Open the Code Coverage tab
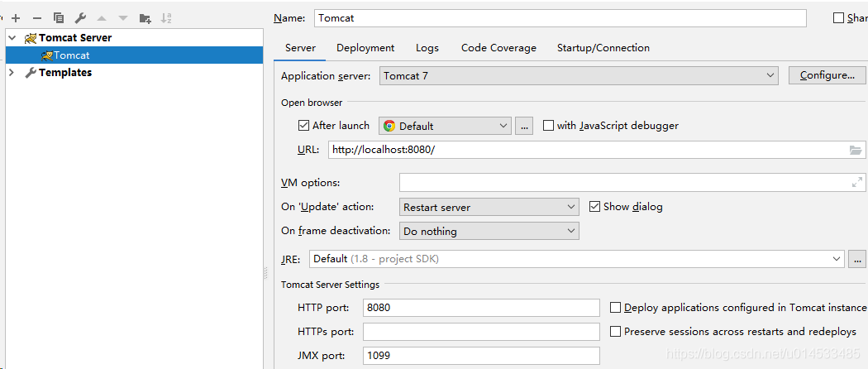The image size is (868, 369). pyautogui.click(x=498, y=48)
